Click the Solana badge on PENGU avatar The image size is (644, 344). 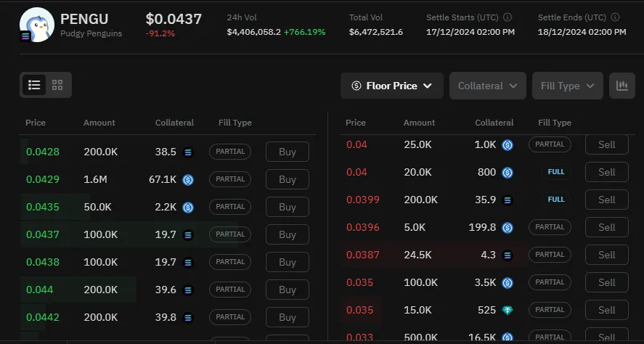(25, 36)
